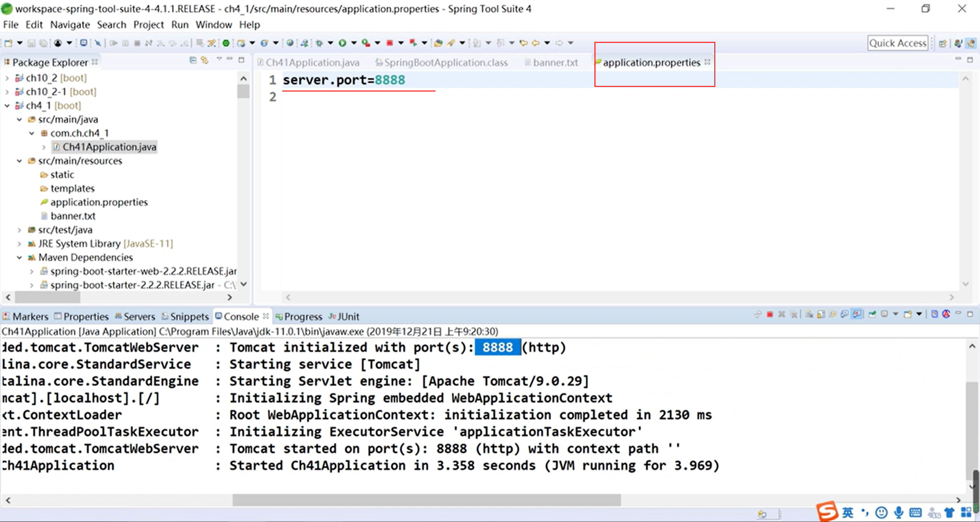980x522 pixels.
Task: Toggle Show Console on standard error change
Action: pyautogui.click(x=857, y=315)
